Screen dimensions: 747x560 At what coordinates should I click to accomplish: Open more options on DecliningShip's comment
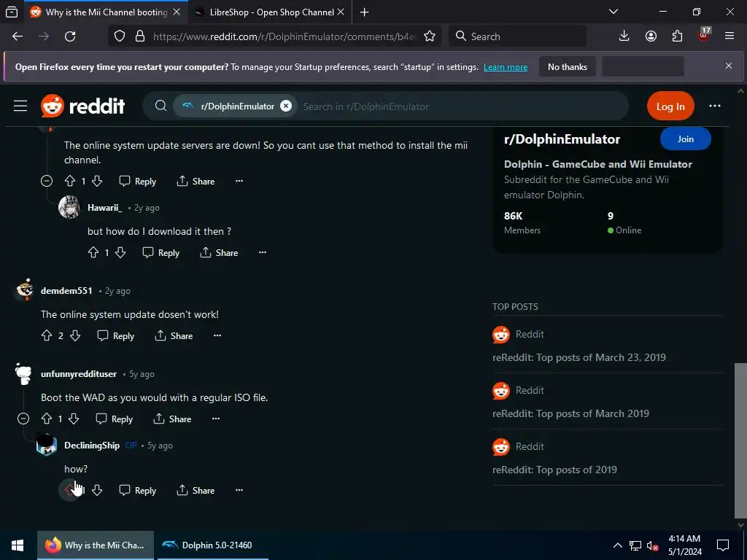coord(239,489)
